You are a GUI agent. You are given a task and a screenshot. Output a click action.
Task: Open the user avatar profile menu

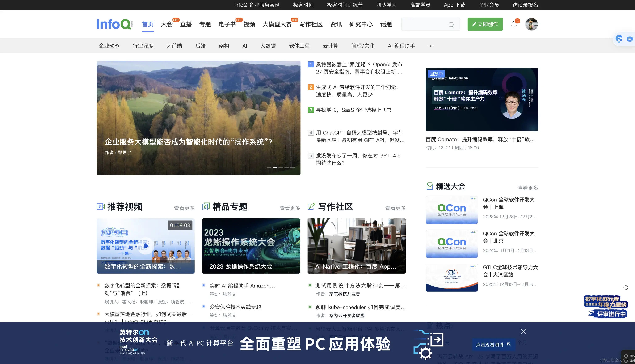pyautogui.click(x=531, y=24)
